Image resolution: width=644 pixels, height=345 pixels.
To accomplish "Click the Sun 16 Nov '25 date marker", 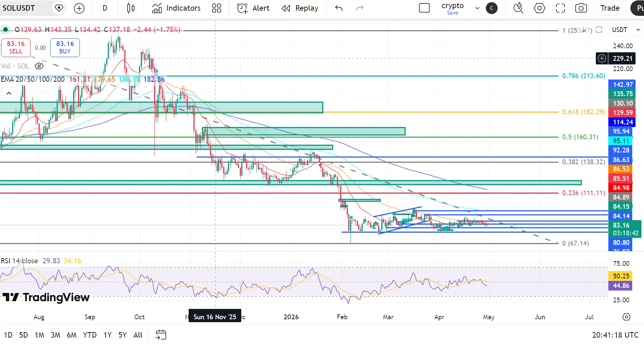I will pyautogui.click(x=215, y=317).
